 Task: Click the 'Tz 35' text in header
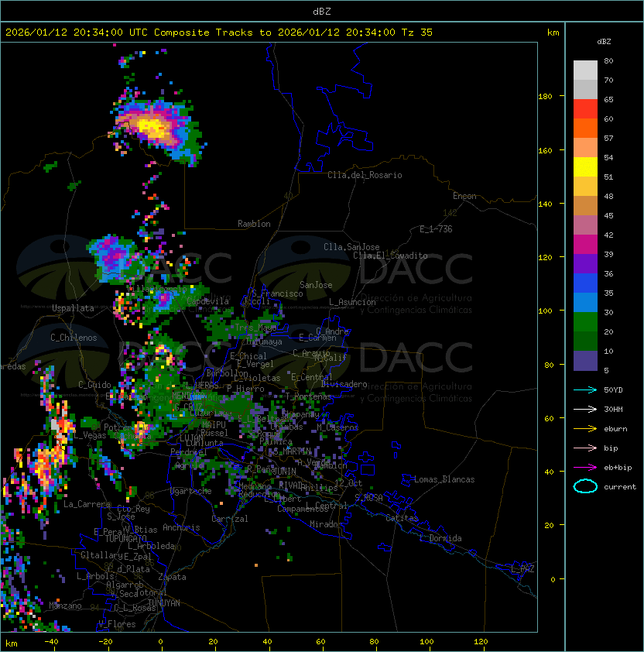tap(417, 33)
